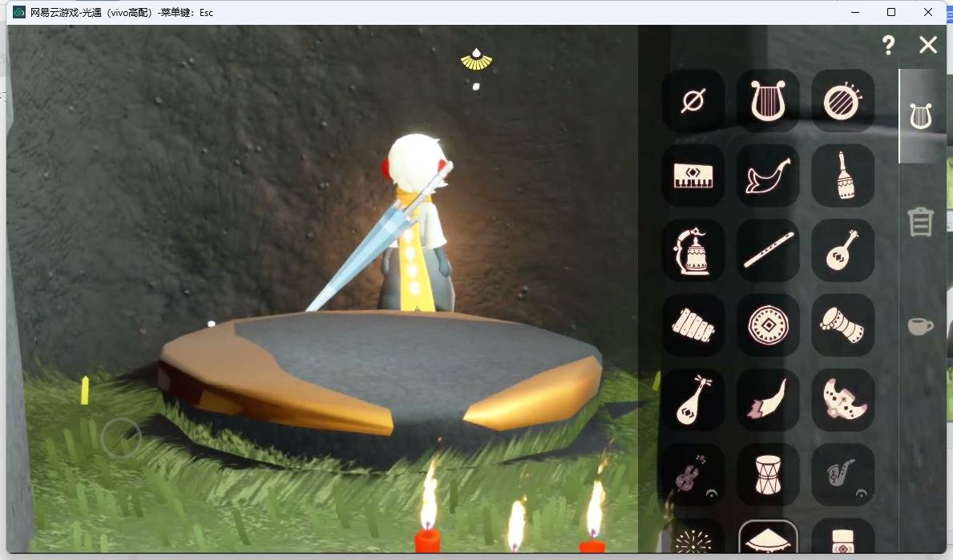This screenshot has height=560, width=953.
Task: Open the clipboard category tab
Action: point(920,221)
